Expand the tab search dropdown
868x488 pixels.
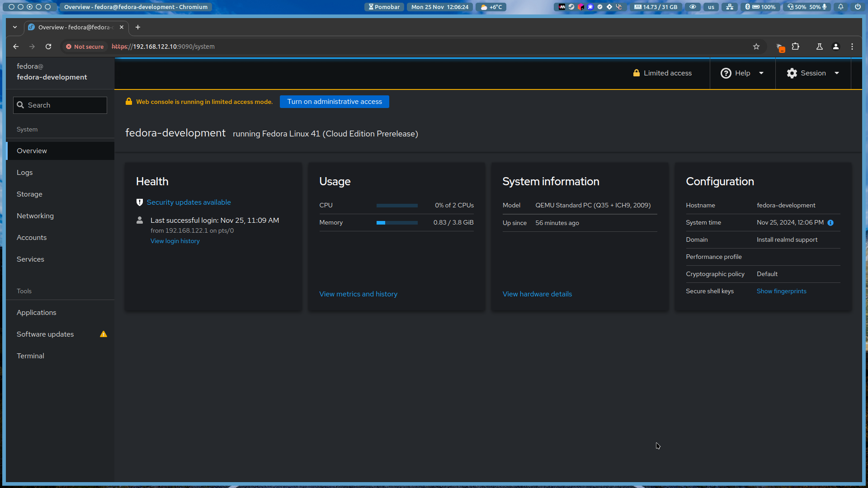(15, 27)
